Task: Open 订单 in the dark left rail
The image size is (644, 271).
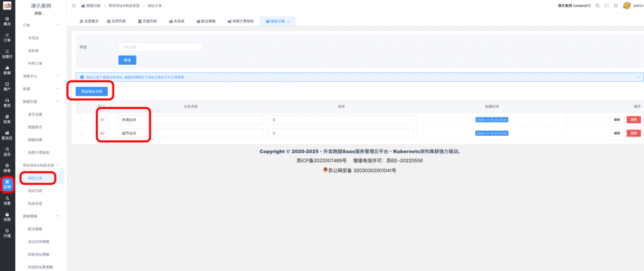Action: (7, 38)
